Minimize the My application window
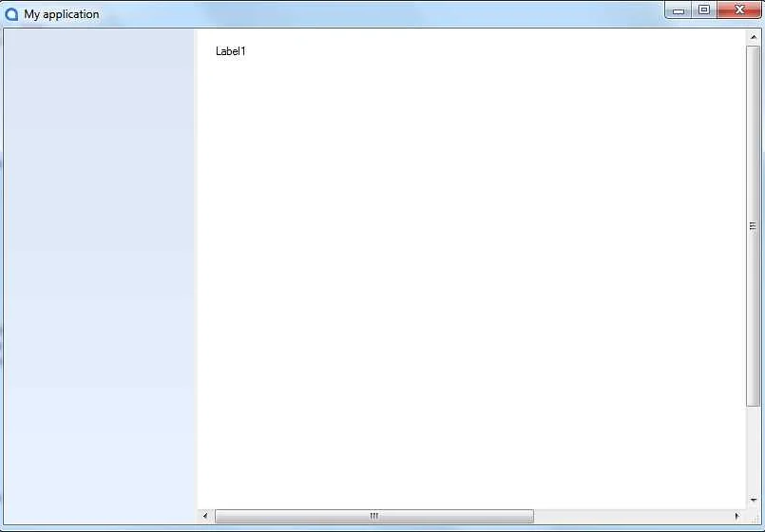Viewport: 765px width, 532px height. (679, 10)
